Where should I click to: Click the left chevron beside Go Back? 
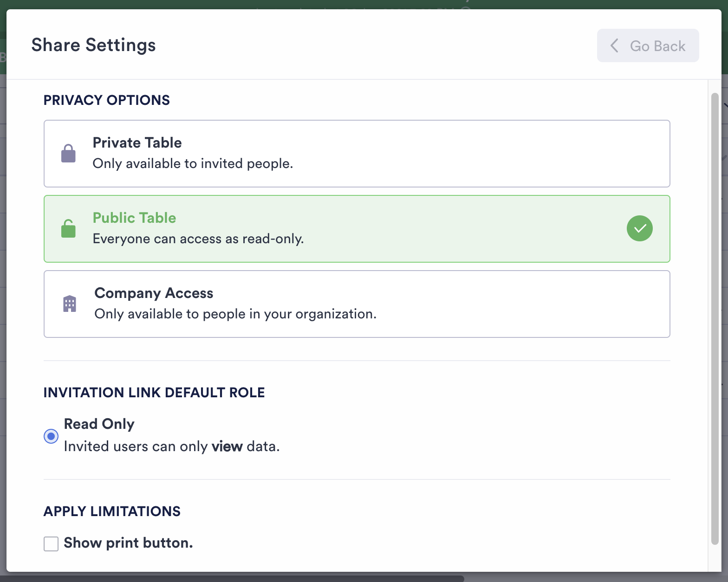614,45
